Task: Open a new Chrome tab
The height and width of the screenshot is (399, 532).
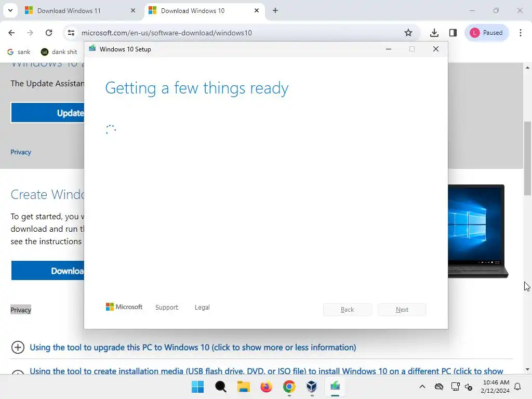Action: coord(275,10)
